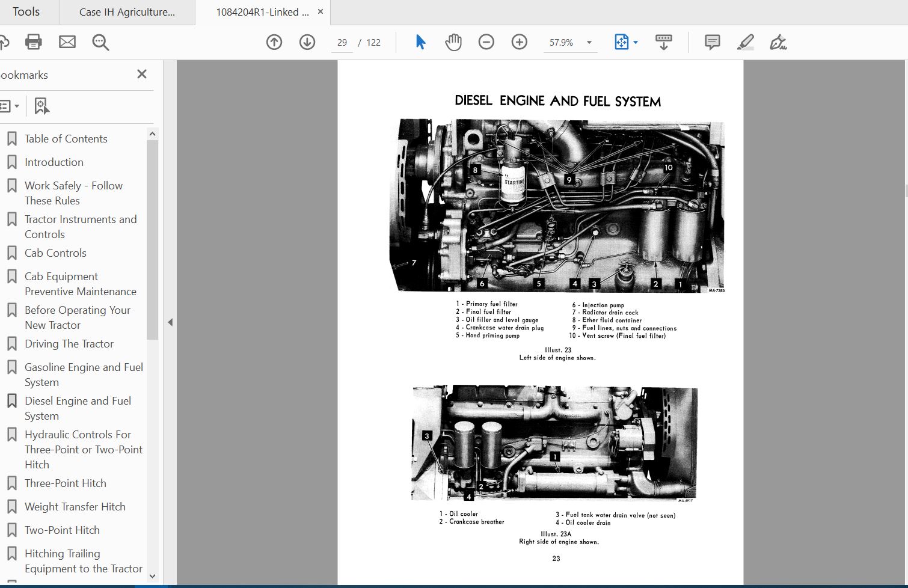Switch to Read Mode
This screenshot has height=588, width=908.
(663, 42)
